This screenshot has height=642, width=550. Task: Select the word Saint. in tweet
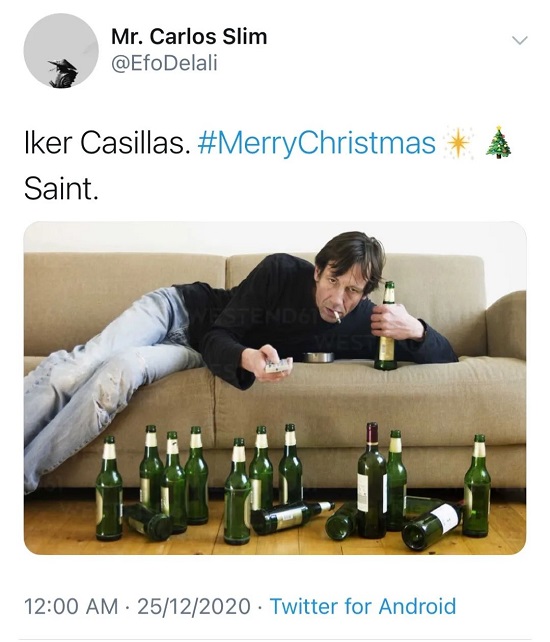(x=61, y=189)
